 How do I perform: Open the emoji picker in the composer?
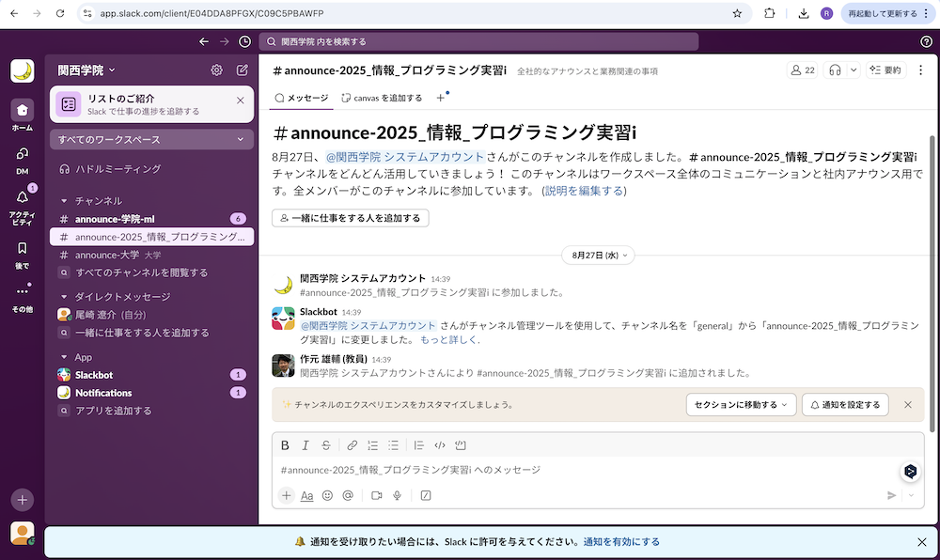tap(326, 495)
